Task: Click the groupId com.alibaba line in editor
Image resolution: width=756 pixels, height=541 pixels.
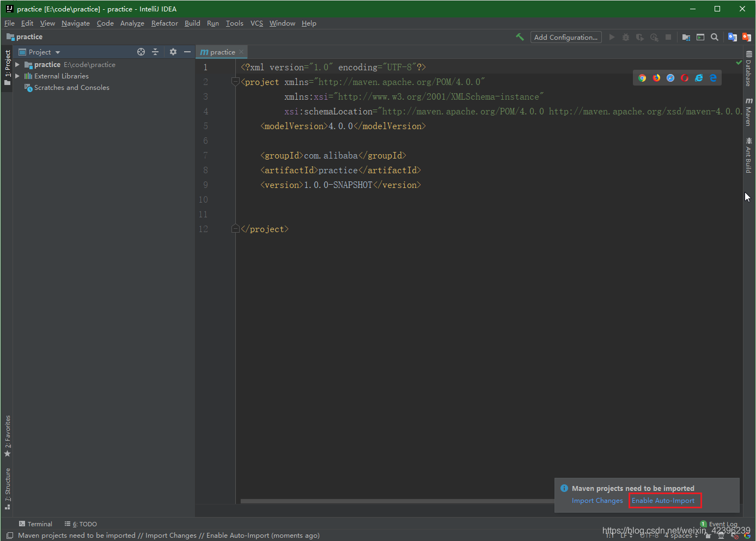Action: [333, 155]
